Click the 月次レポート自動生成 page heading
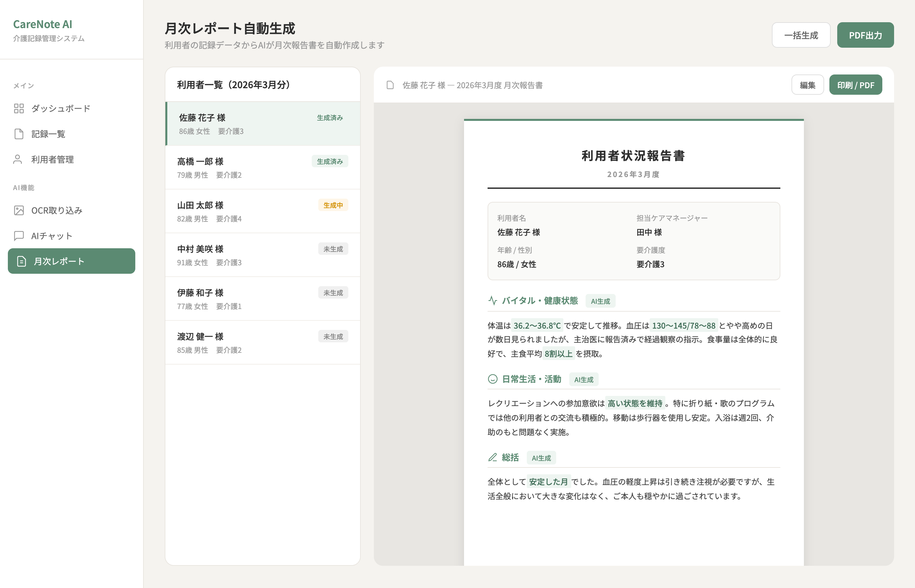Viewport: 915px width, 588px height. click(230, 29)
